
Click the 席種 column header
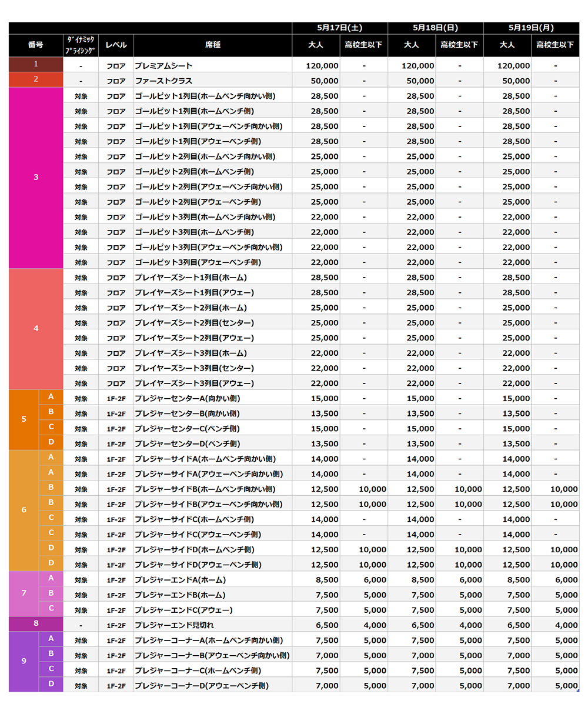[213, 45]
